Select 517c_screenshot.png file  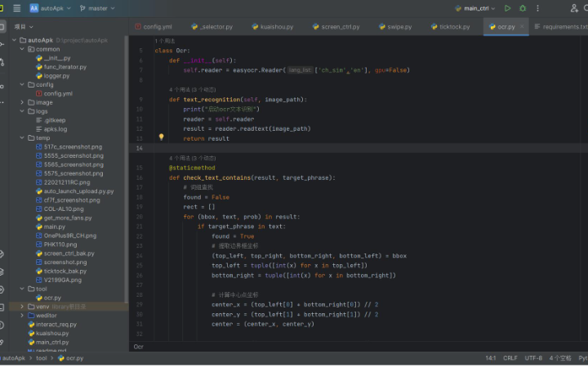pos(69,147)
